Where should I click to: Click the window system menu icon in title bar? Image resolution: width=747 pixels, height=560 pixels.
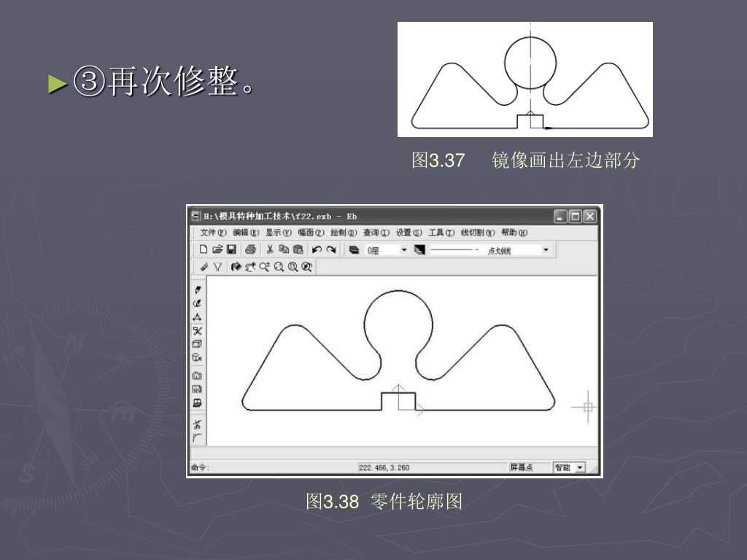pos(196,216)
